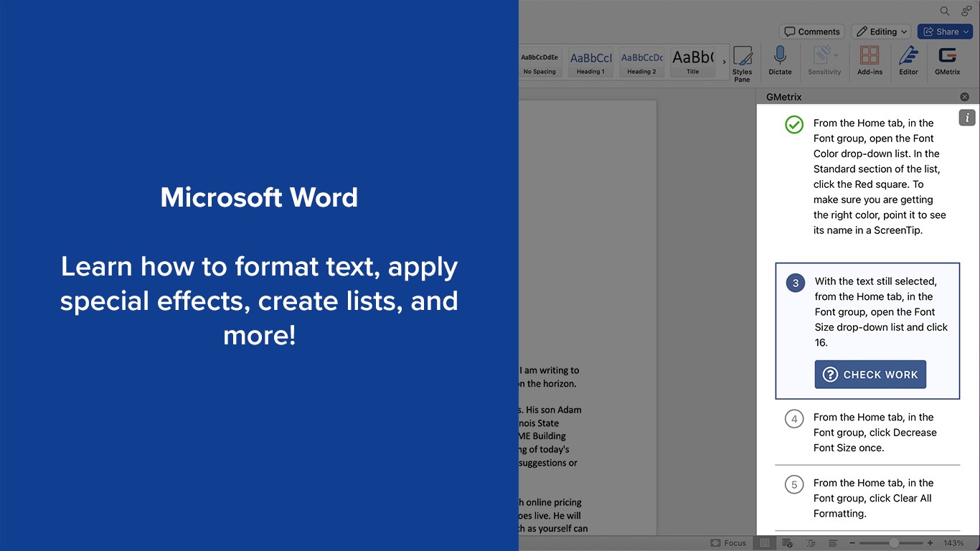Open the Share dropdown

945,32
